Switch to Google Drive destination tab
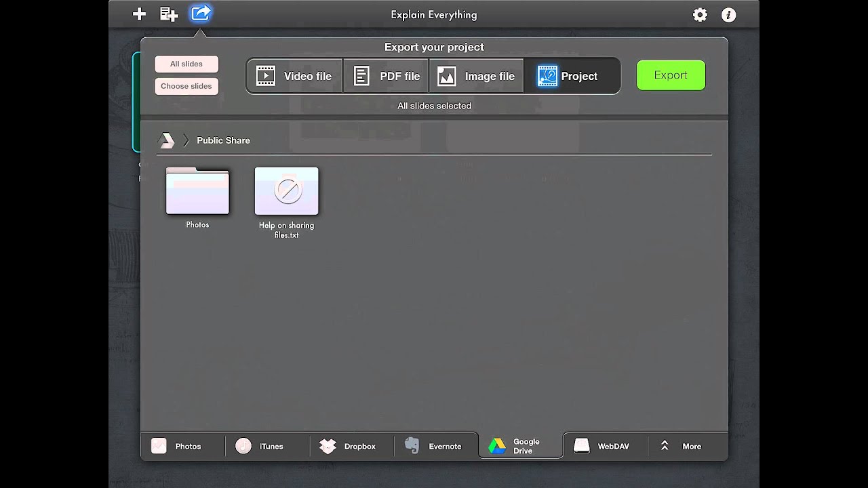Screen dimensions: 868x488 520,446
